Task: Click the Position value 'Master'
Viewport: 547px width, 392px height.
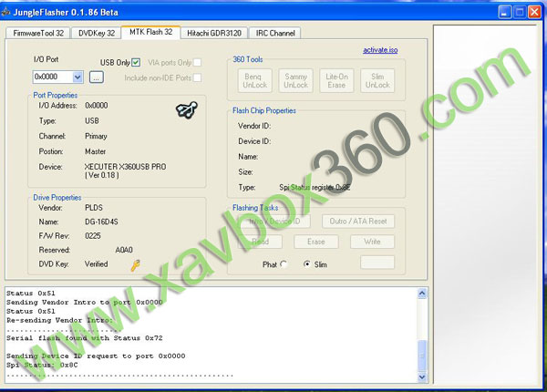Action: pos(95,151)
